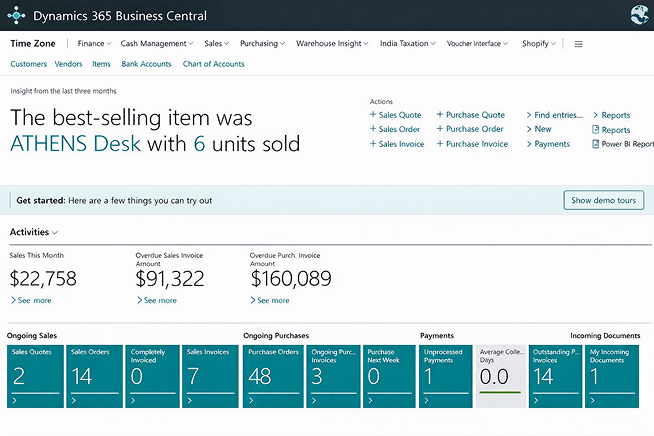Click the plus icon beside Purchase Quote
This screenshot has width=654, height=436.
440,114
